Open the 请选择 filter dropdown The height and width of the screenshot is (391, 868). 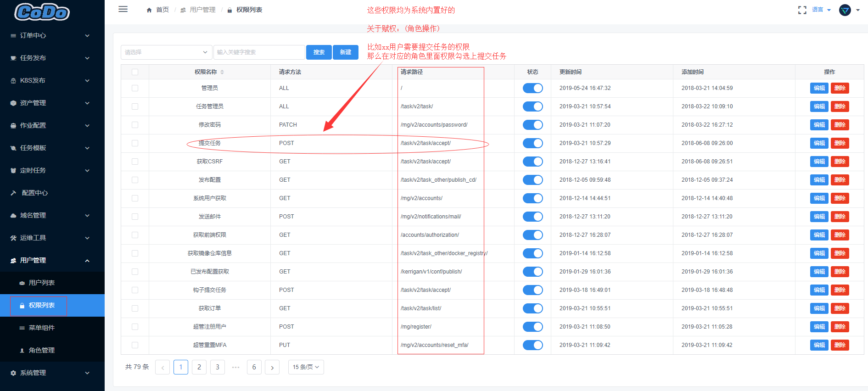[x=167, y=52]
